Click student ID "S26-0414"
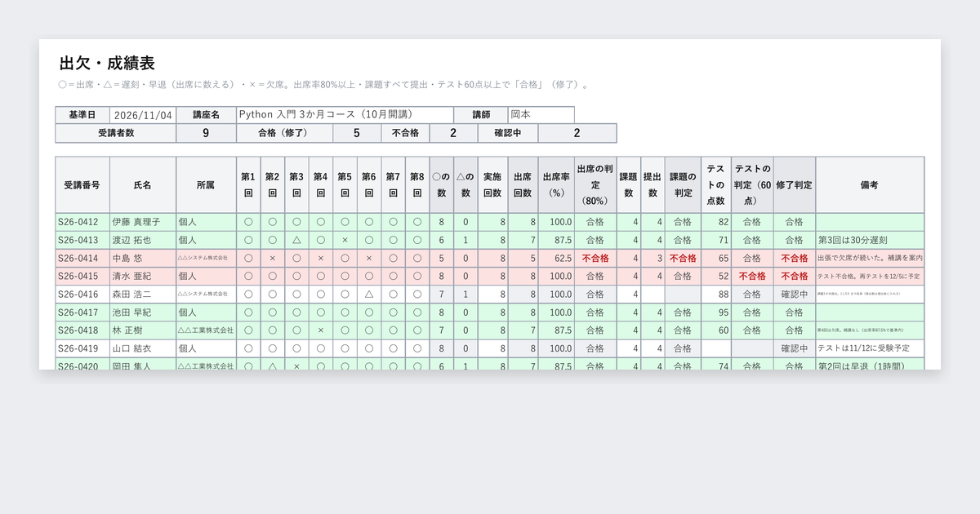Image resolution: width=980 pixels, height=514 pixels. tap(78, 258)
